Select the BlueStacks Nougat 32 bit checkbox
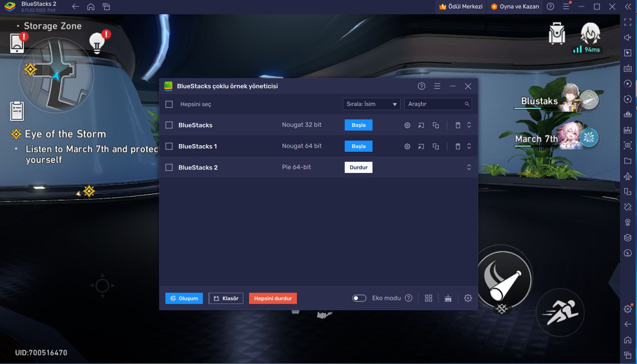 [169, 125]
